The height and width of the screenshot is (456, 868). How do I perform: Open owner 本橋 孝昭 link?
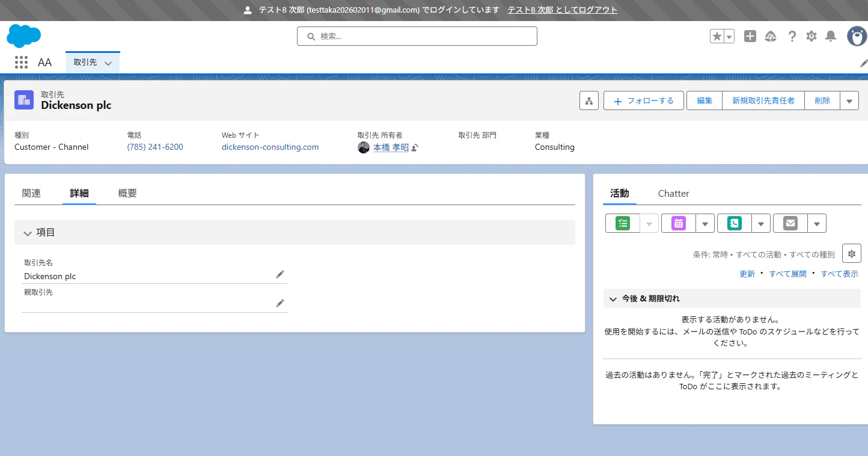[x=391, y=147]
